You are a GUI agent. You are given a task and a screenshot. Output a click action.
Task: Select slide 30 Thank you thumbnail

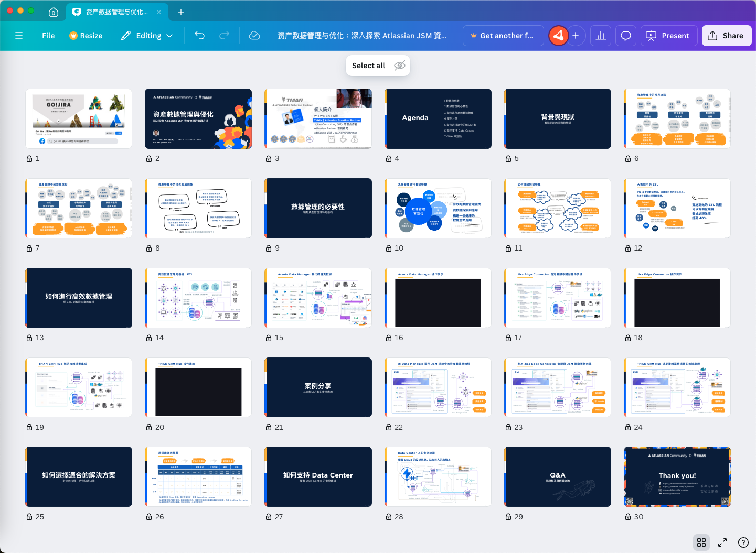[x=677, y=476]
